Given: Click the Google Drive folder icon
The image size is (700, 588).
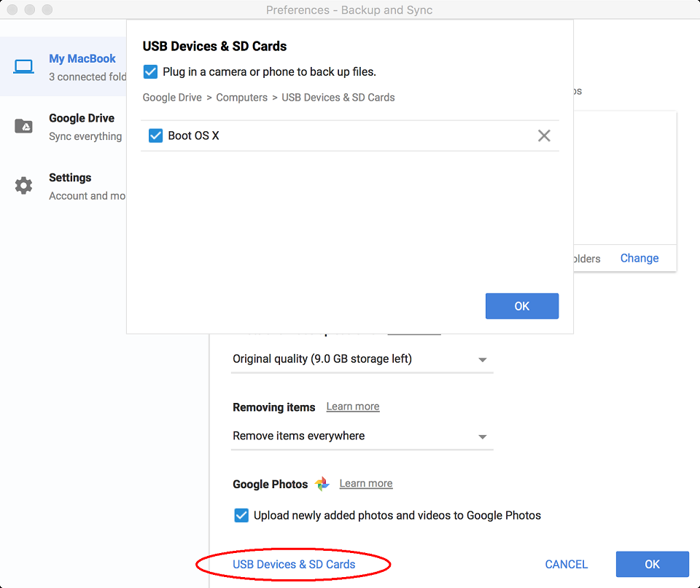Looking at the screenshot, I should pyautogui.click(x=23, y=126).
